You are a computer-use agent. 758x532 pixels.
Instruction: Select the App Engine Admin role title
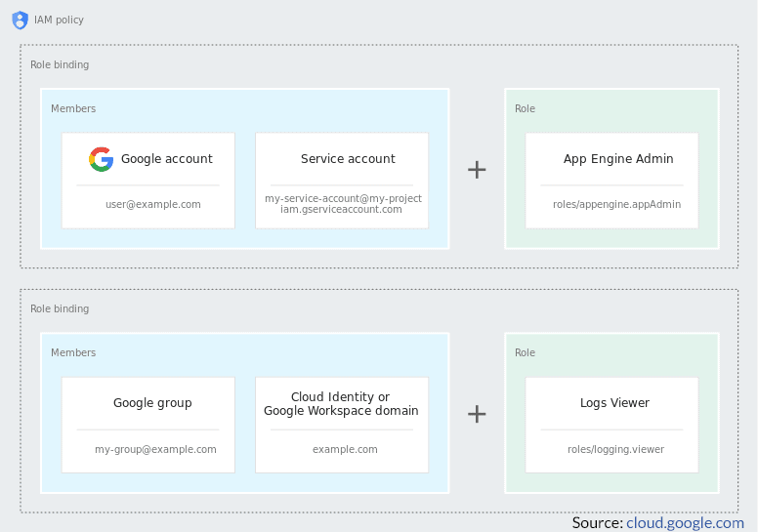[617, 159]
